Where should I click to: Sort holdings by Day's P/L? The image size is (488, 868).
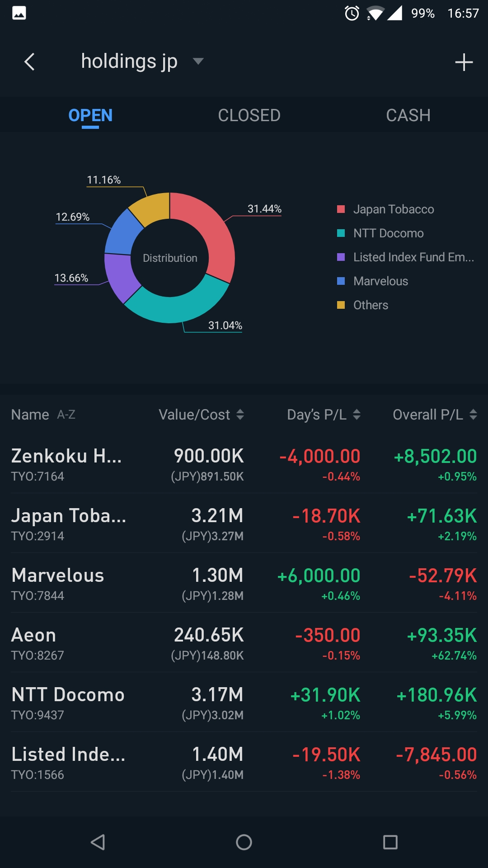(x=324, y=415)
